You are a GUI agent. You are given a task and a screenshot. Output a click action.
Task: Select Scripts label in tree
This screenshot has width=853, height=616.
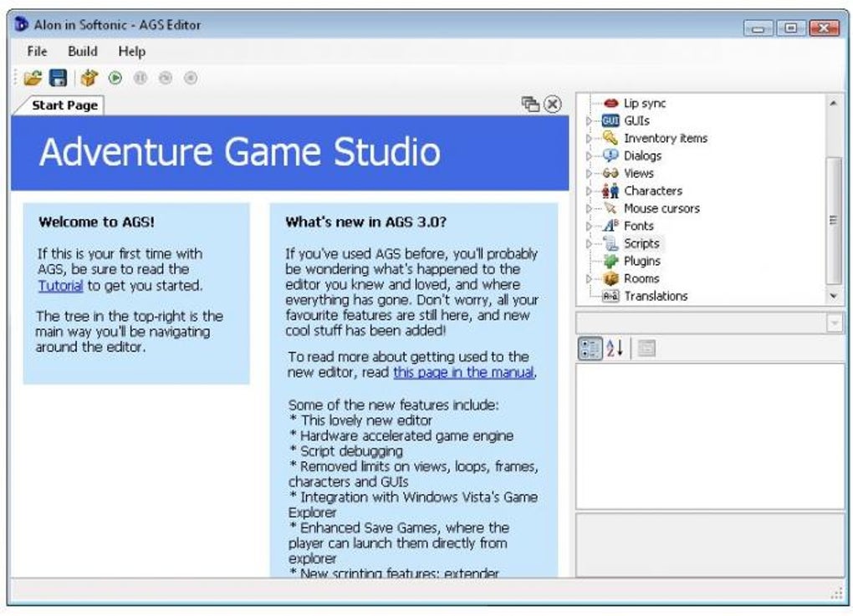(x=641, y=243)
